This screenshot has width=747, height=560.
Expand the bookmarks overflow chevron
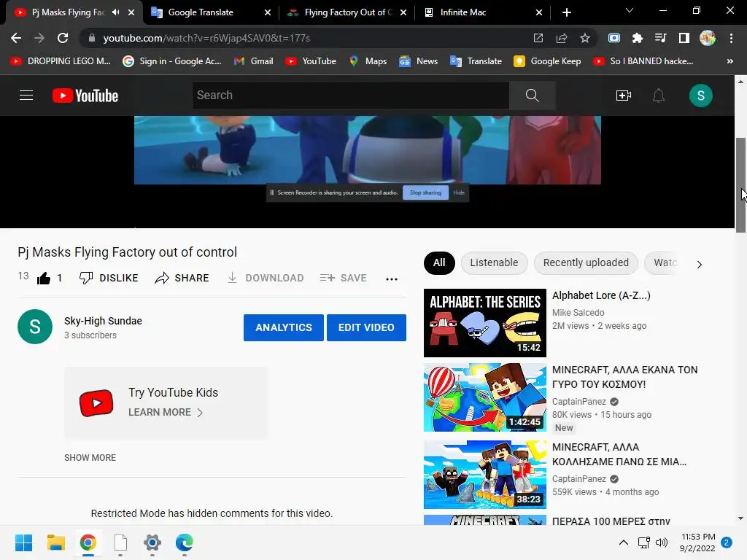click(729, 61)
